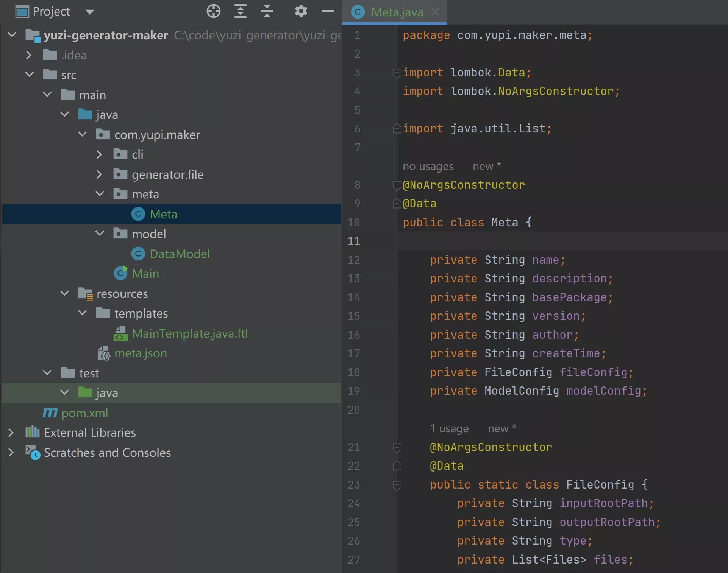
Task: Click the 'new *' hint above FileConfig class
Action: (x=502, y=428)
